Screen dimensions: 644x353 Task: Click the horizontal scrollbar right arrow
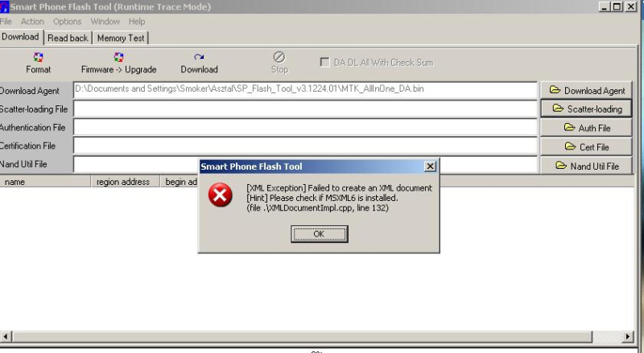pos(628,337)
